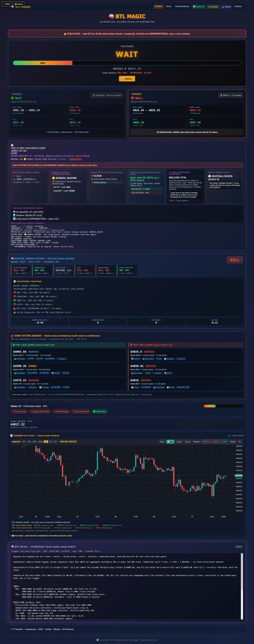Click the anti-pattern violations warning bar
Image resolution: width=254 pixels, height=644 pixels.
point(127,165)
